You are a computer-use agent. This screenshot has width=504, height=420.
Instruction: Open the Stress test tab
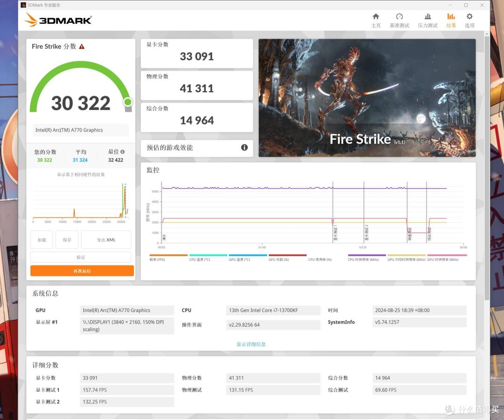[x=427, y=21]
